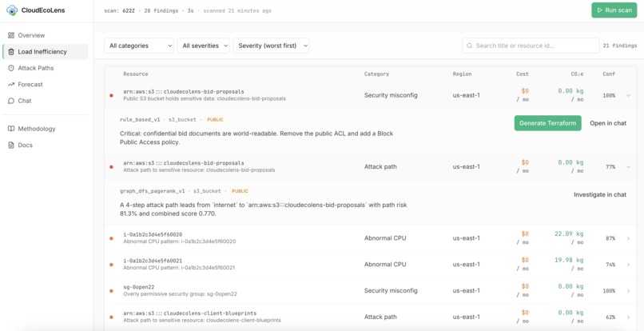The image size is (644, 331).
Task: Click the '62%' confidence value
Action: click(x=610, y=317)
